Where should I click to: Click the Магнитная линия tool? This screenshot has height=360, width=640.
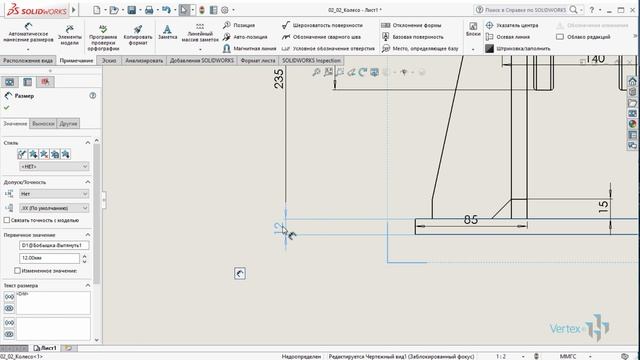[x=249, y=48]
